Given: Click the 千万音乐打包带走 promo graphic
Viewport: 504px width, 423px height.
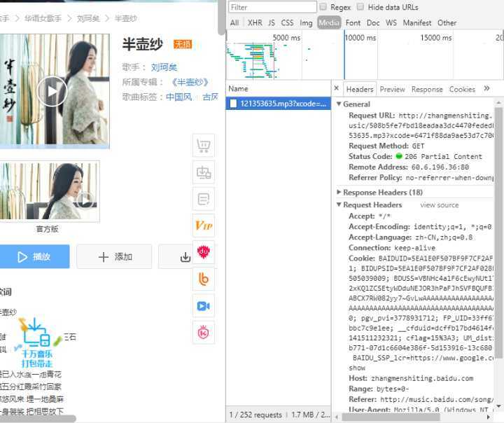Looking at the screenshot, I should [x=36, y=343].
